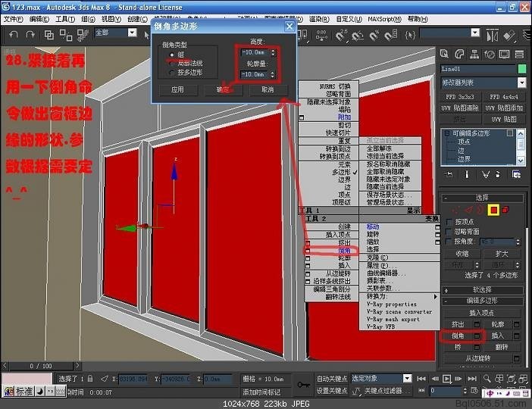Toggle the selection lock padlock icon
532x409 pixels.
point(90,378)
